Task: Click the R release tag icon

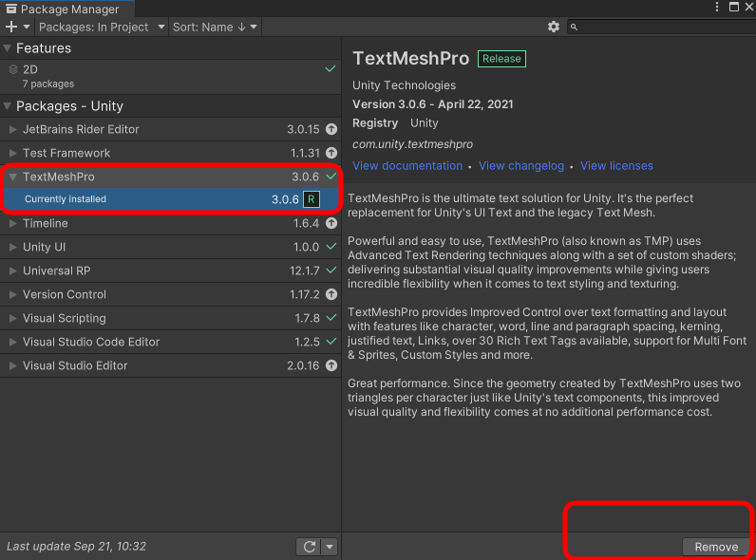Action: (x=312, y=199)
